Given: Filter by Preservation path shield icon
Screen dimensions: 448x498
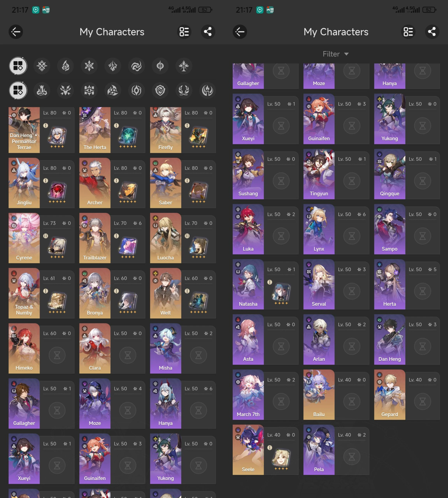Looking at the screenshot, I should click(160, 90).
